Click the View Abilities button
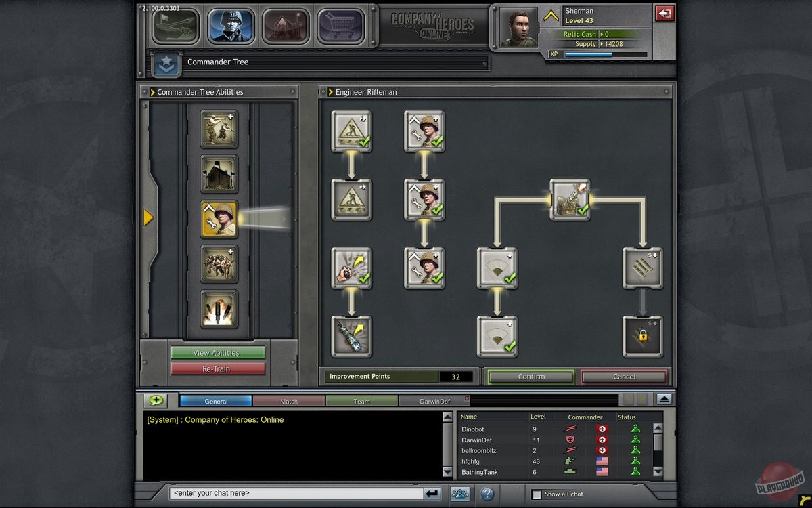Viewport: 812px width, 508px height. pos(217,352)
